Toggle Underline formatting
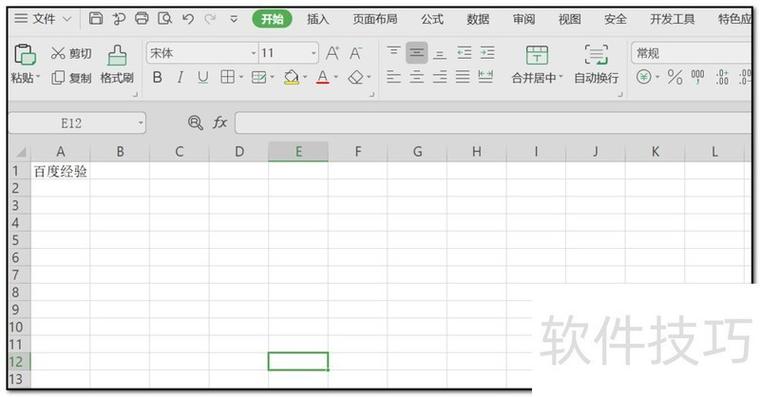Screen dimensions: 760x397 coord(203,77)
